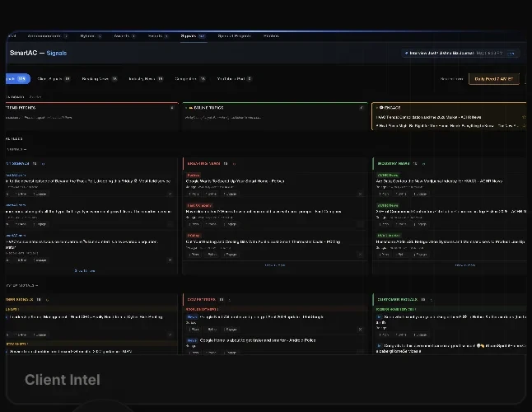Screen dimensions: 532x412
Task: Open Google smart home Forbes headline
Action: pos(236,181)
